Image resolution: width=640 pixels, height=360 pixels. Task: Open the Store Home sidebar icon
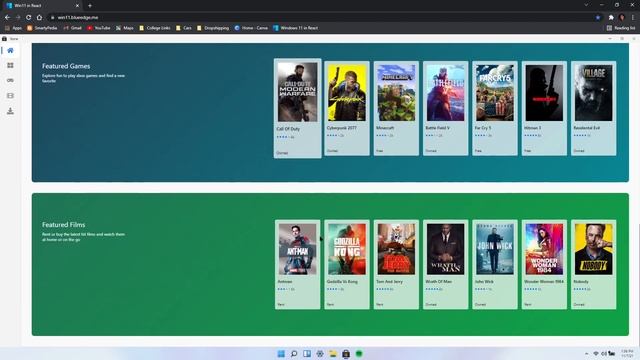click(x=10, y=51)
